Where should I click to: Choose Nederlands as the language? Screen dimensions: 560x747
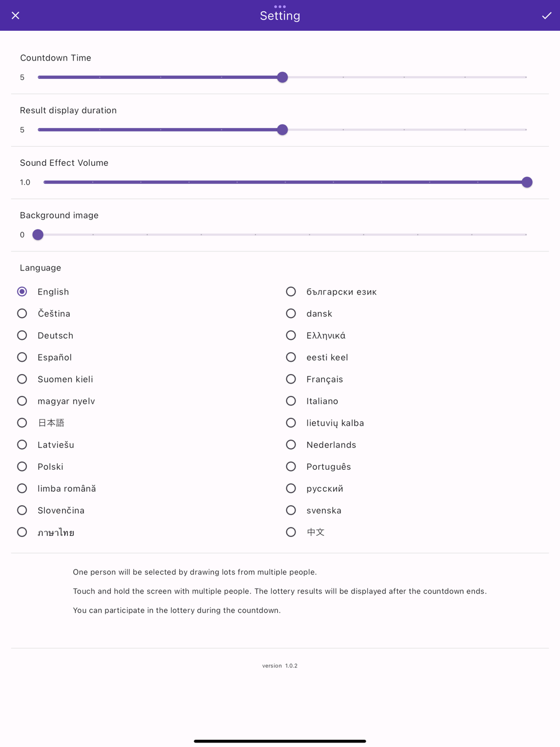291,445
